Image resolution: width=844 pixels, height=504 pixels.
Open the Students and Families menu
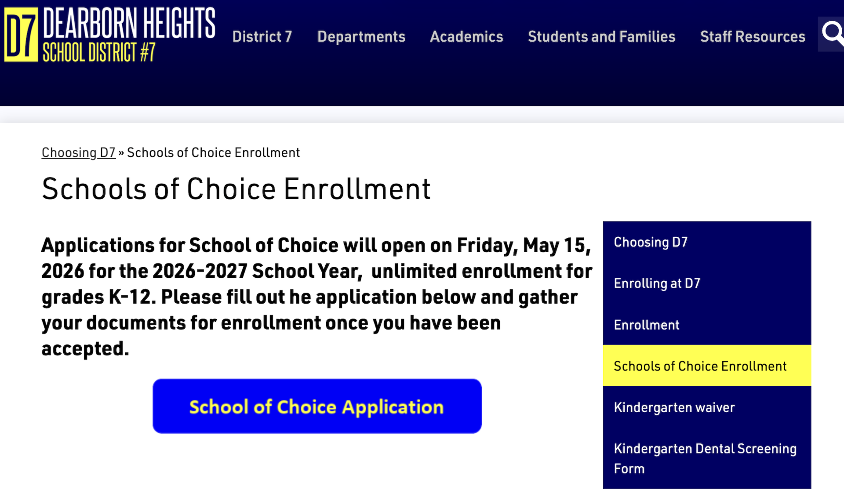(601, 36)
